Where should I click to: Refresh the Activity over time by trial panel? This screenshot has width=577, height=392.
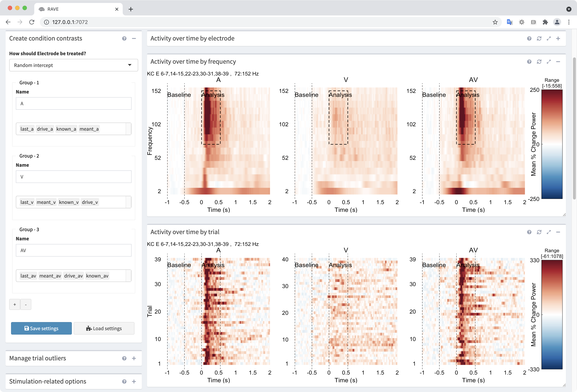[x=539, y=232]
